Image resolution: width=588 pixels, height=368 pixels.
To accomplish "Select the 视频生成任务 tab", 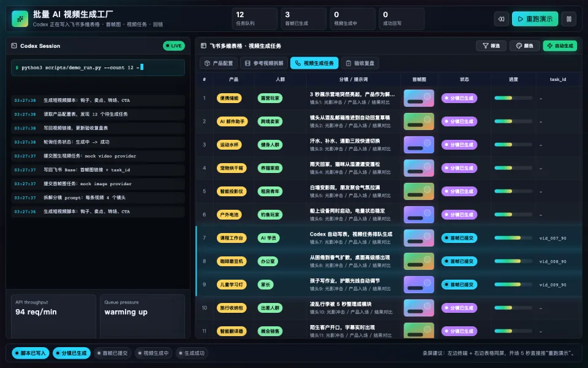I will (314, 63).
